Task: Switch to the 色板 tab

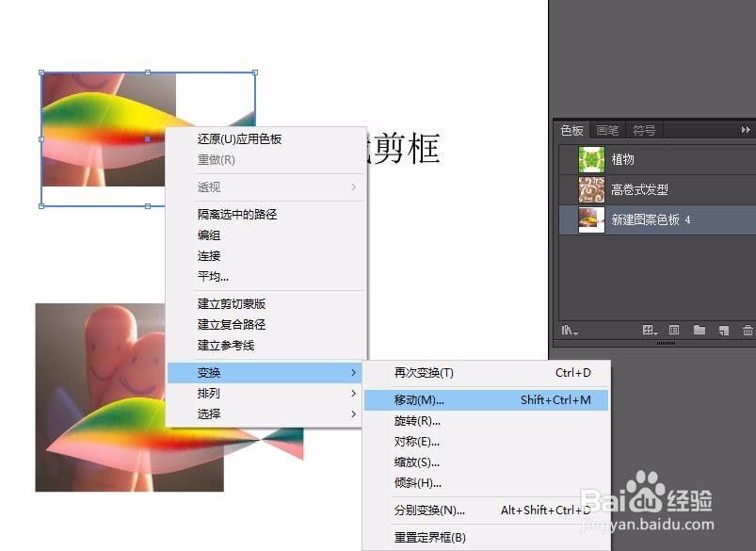Action: point(571,130)
